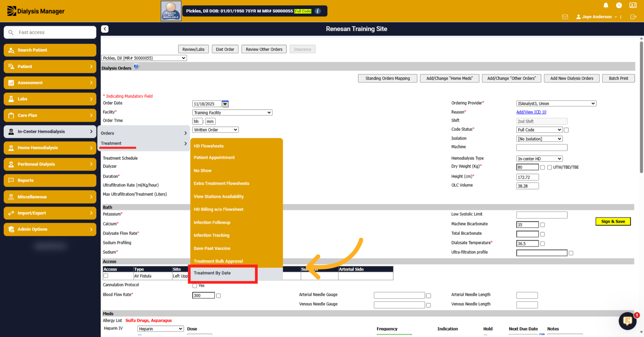Open the Ordering Provider dropdown
The width and height of the screenshot is (644, 337).
[556, 103]
